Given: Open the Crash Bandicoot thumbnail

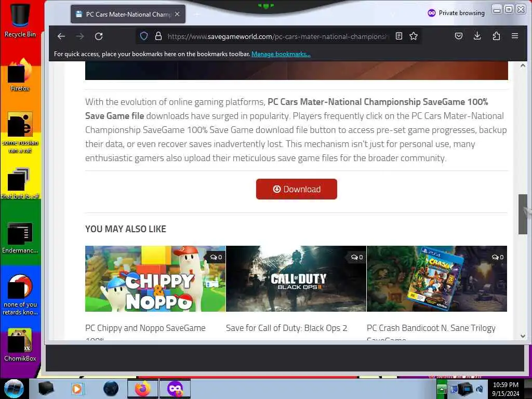Looking at the screenshot, I should (x=437, y=278).
